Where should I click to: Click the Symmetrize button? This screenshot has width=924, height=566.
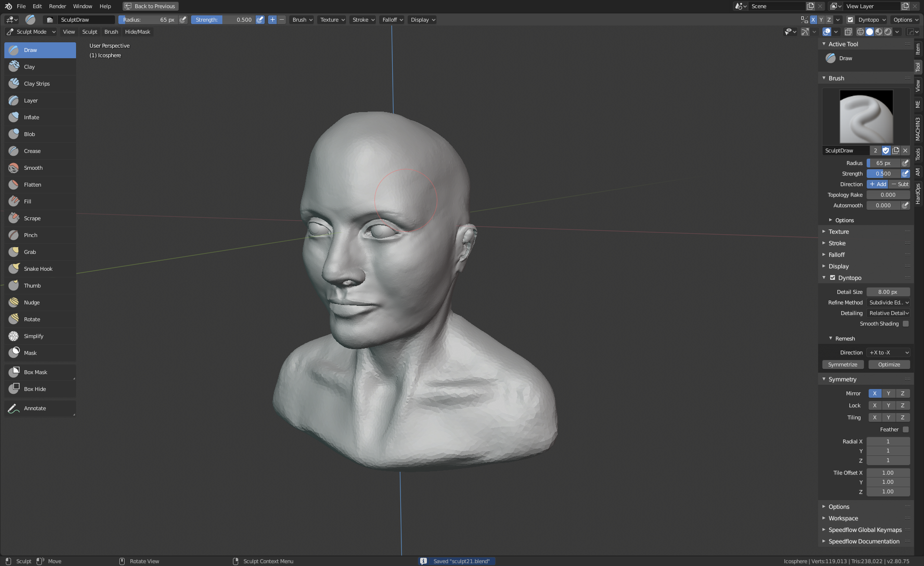(842, 365)
